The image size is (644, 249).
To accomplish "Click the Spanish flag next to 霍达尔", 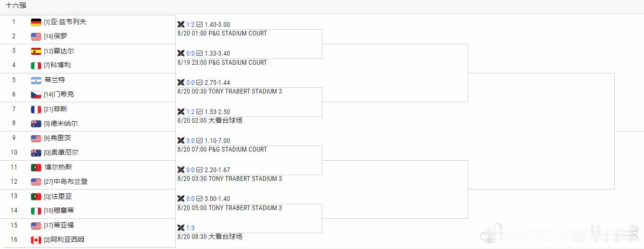I will pos(36,51).
